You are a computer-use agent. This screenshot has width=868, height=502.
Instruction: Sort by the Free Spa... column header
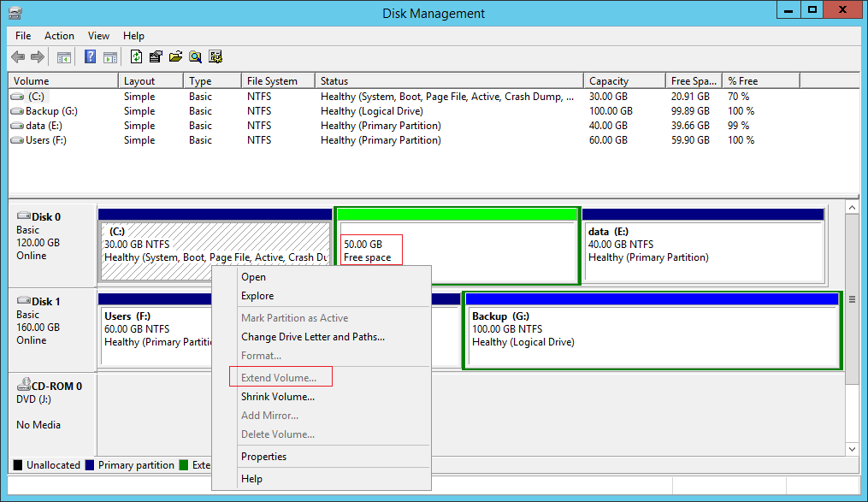point(694,80)
